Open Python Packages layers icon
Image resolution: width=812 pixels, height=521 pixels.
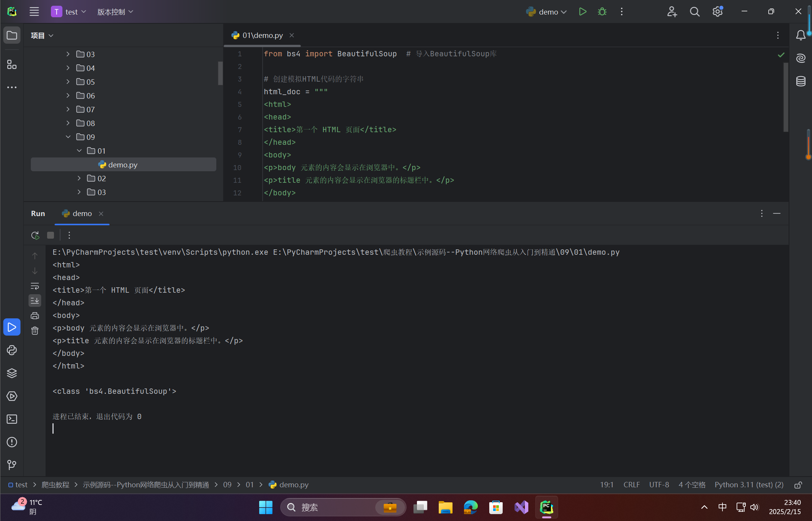(x=12, y=373)
